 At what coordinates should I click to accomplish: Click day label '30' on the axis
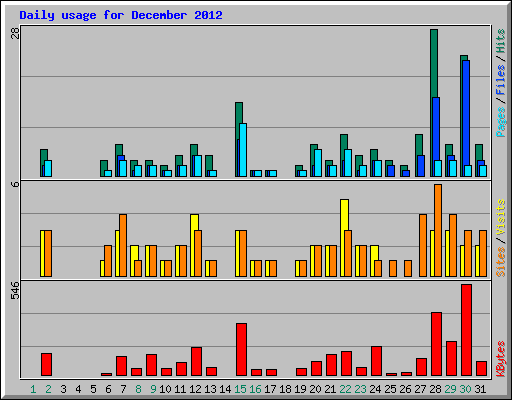(465, 389)
